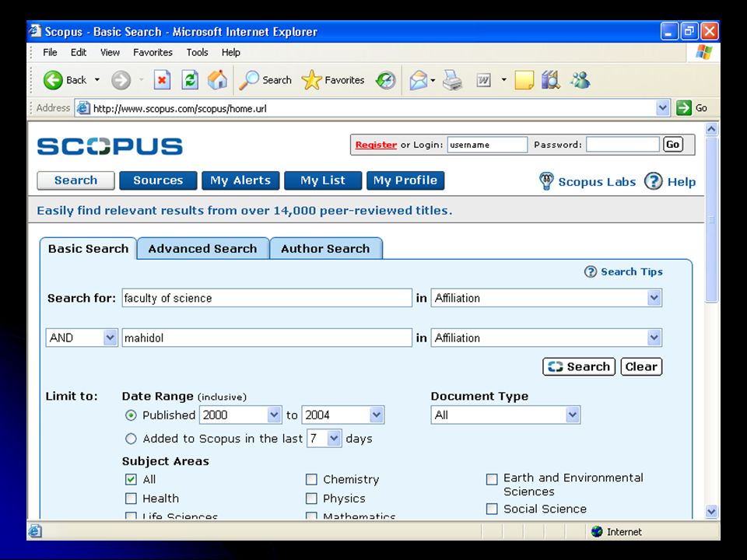Refresh the page with green arrows icon
Viewport: 747px width, 560px height.
[190, 80]
